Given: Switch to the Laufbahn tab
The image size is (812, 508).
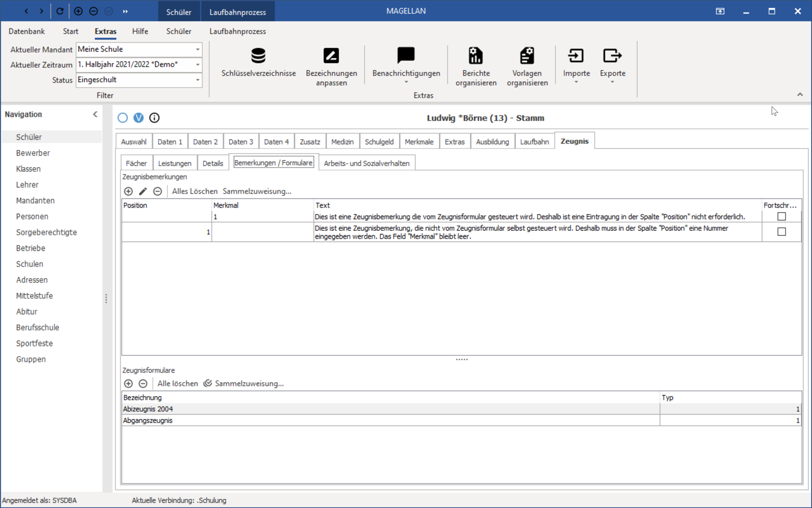Looking at the screenshot, I should coord(534,142).
